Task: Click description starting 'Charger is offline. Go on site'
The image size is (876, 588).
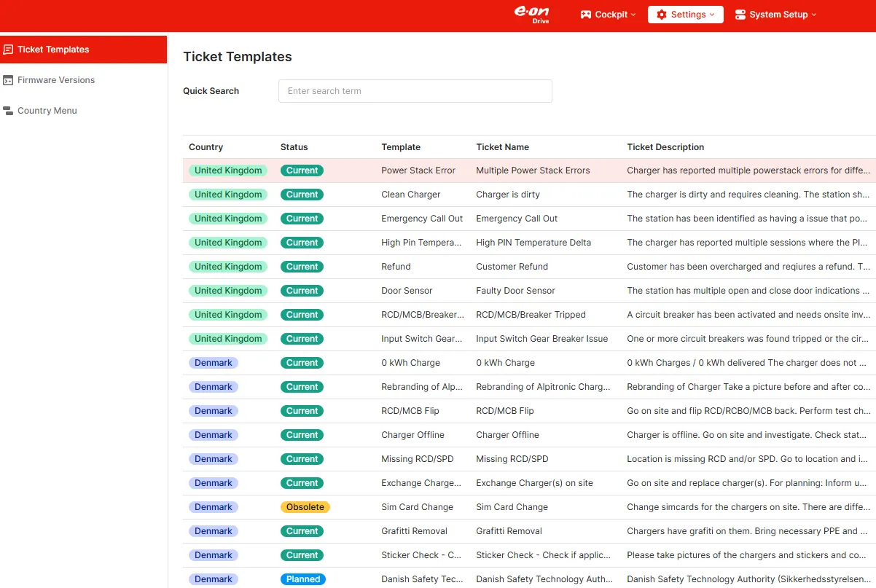Action: tap(748, 435)
